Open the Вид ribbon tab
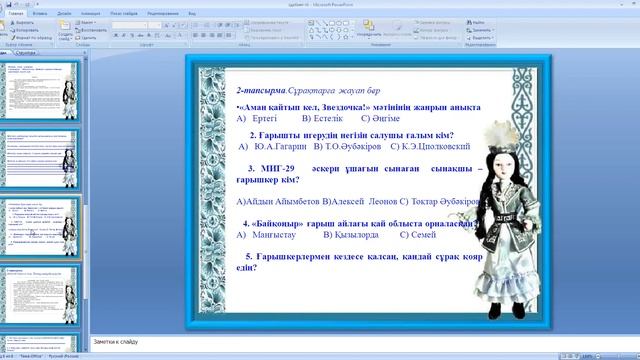 192,13
